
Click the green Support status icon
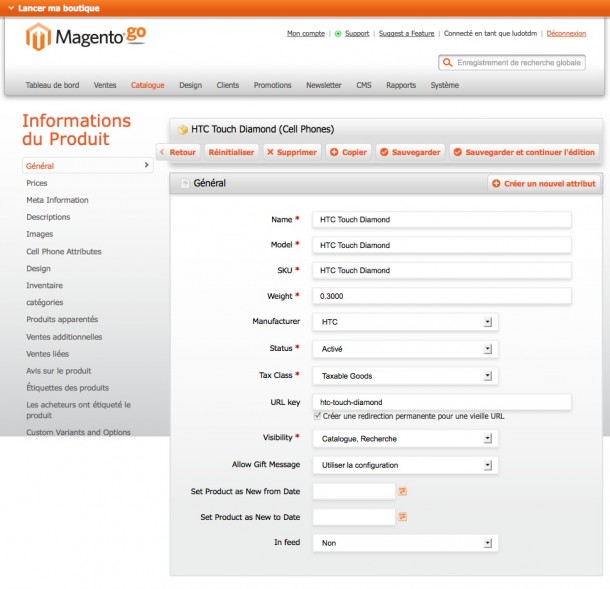[338, 34]
